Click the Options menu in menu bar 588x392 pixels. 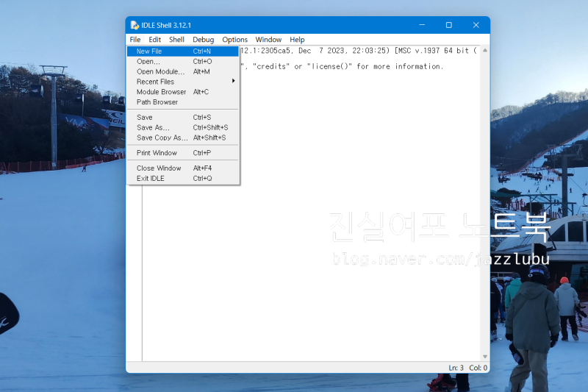point(235,40)
